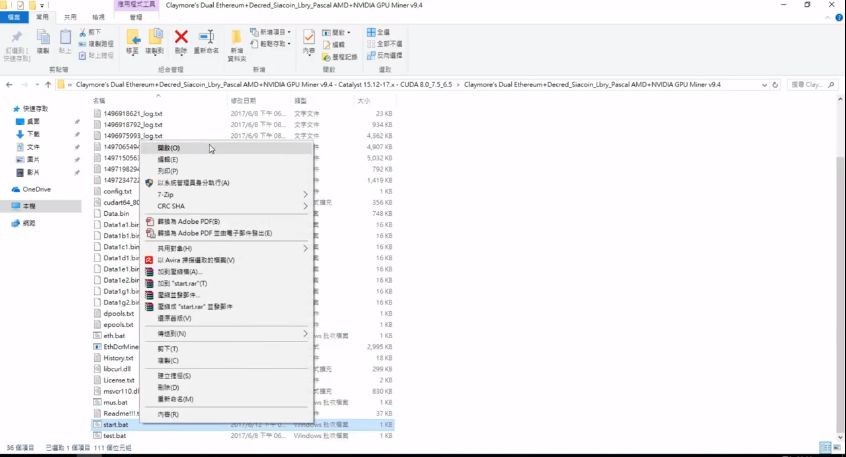Choose Convert to Adobe PDF (B) menu entry

[227, 221]
